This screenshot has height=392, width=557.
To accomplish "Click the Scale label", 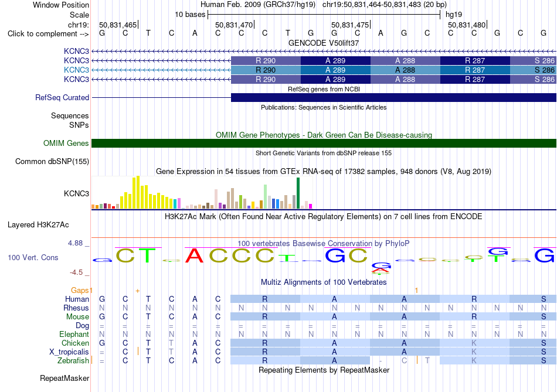I will pyautogui.click(x=80, y=15).
